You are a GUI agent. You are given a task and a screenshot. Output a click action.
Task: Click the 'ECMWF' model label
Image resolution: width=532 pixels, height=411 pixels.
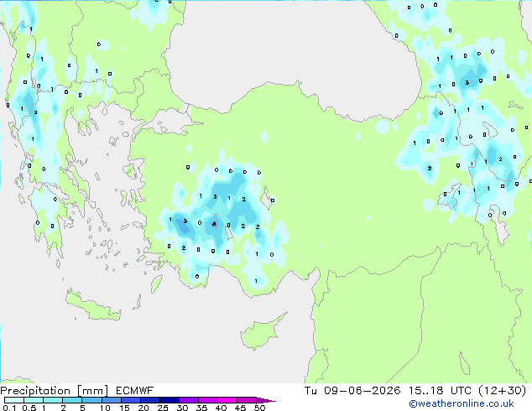[135, 391]
